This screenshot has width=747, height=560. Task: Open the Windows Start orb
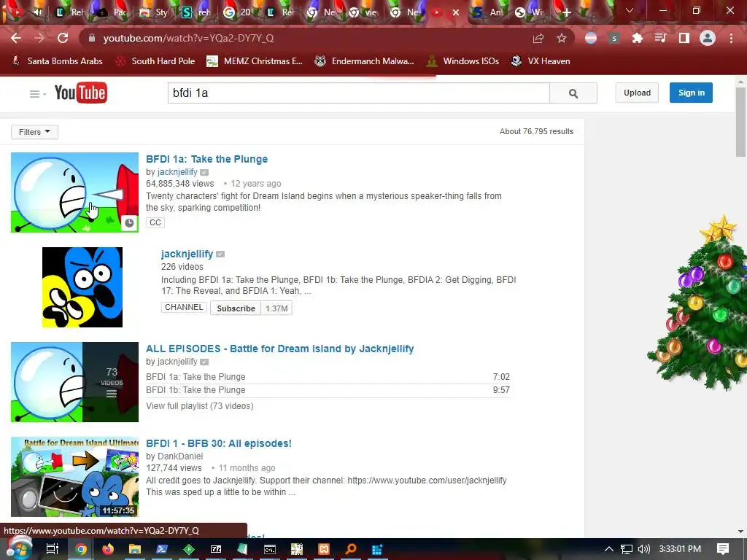pos(18,548)
